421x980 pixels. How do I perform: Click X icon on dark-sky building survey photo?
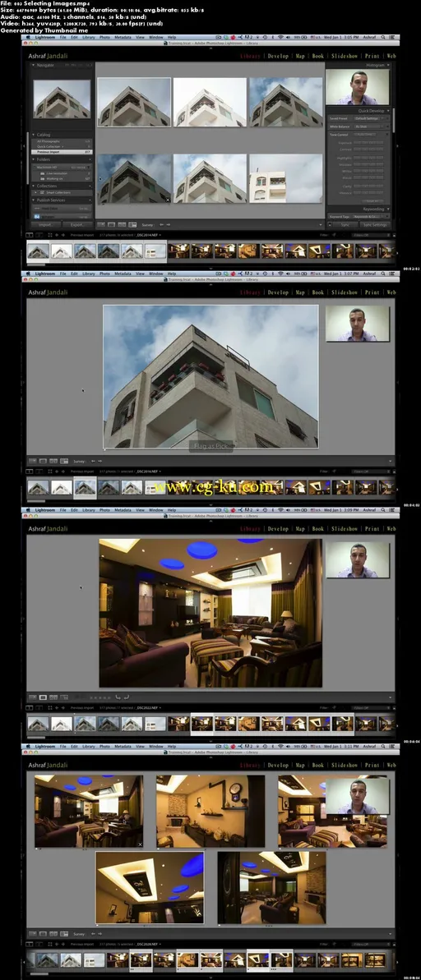pyautogui.click(x=167, y=200)
